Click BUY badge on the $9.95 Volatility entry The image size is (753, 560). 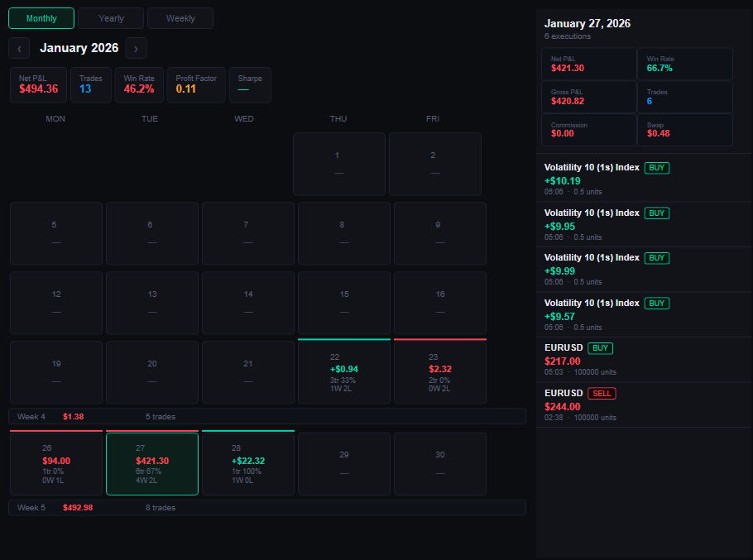click(656, 213)
